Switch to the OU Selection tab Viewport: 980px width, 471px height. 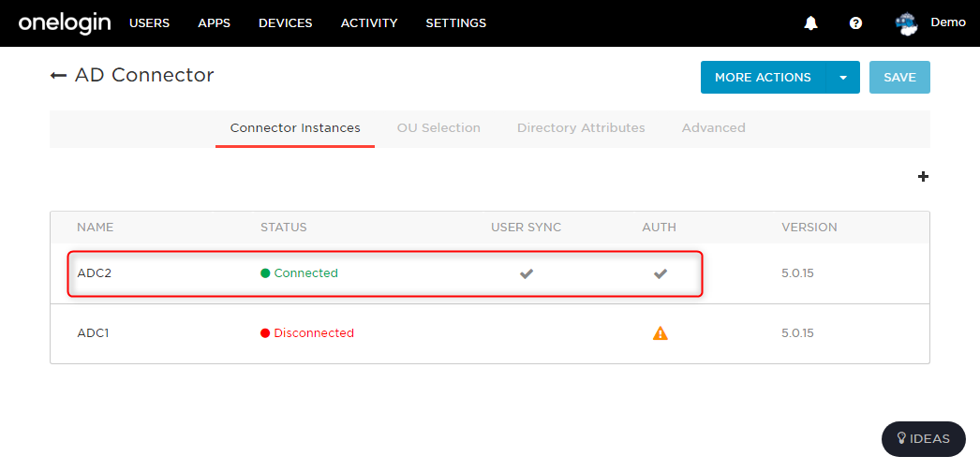pyautogui.click(x=438, y=128)
